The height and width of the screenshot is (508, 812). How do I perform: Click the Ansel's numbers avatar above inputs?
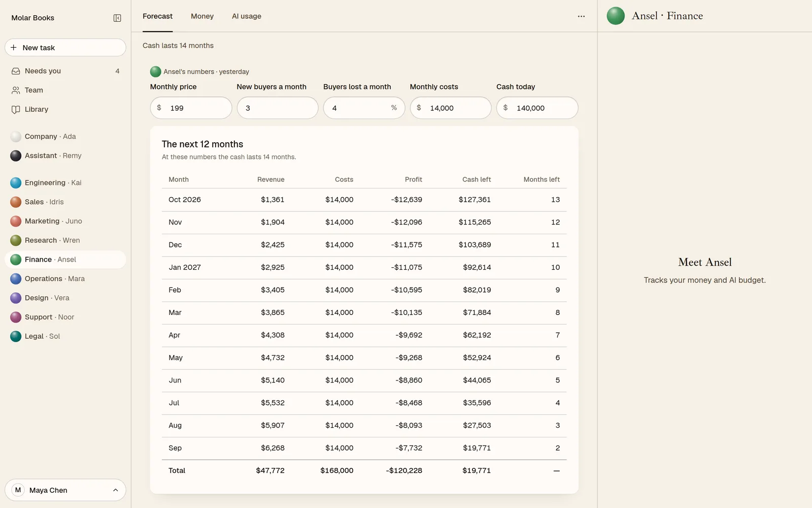[x=156, y=72]
